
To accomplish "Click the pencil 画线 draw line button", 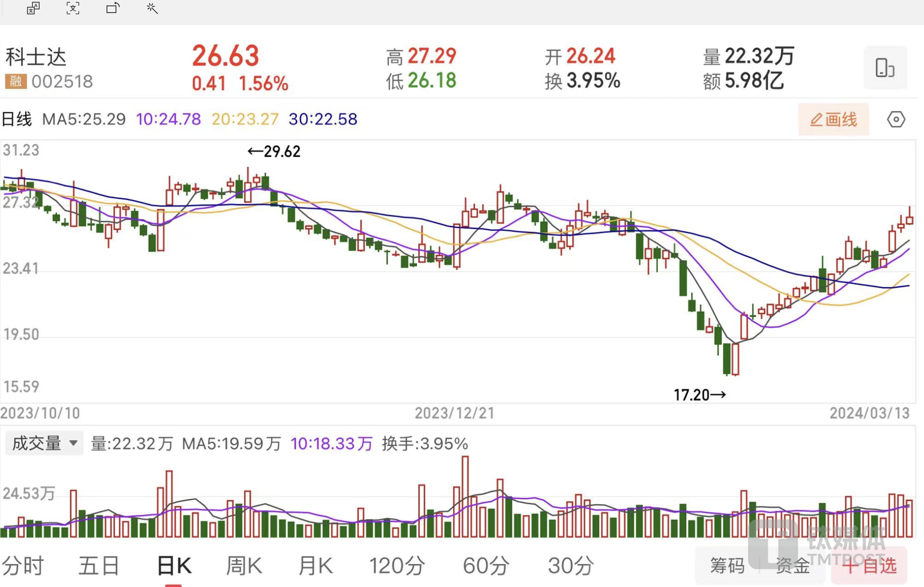I will [833, 120].
